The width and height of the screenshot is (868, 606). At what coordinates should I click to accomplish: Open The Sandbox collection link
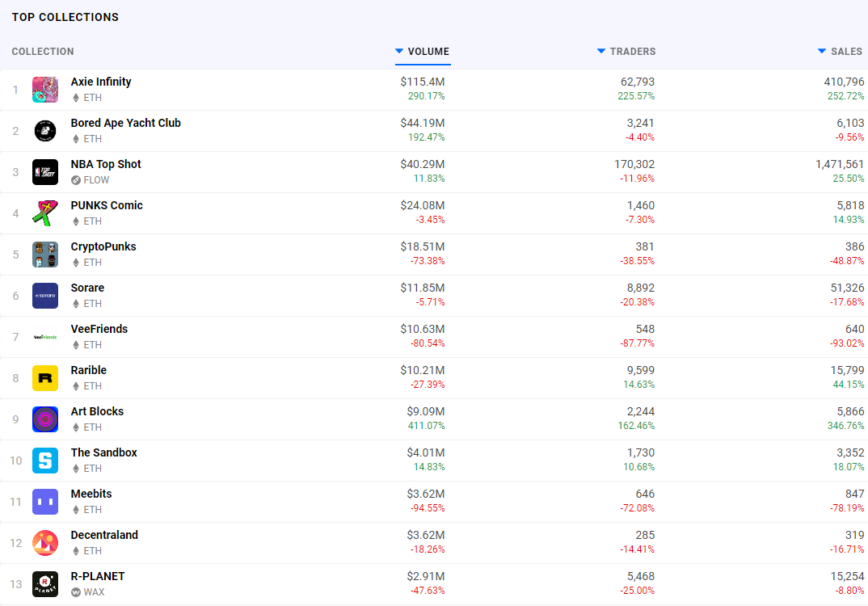tap(103, 452)
